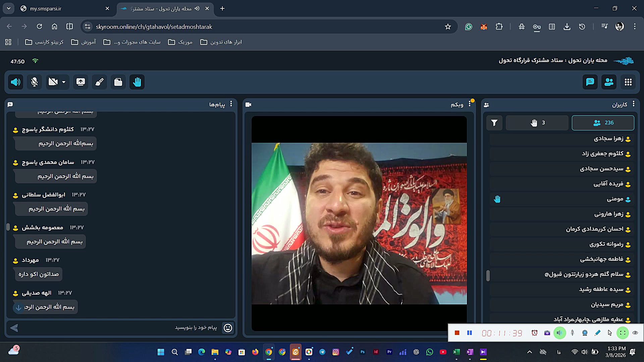Select user احسان کریمدادی کرمان
Screen dimensions: 644x362
(561, 229)
